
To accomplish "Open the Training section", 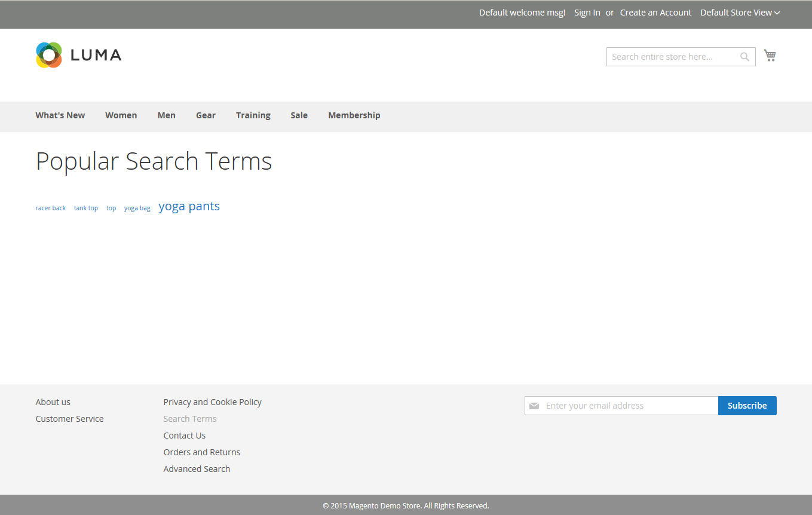I will click(253, 115).
